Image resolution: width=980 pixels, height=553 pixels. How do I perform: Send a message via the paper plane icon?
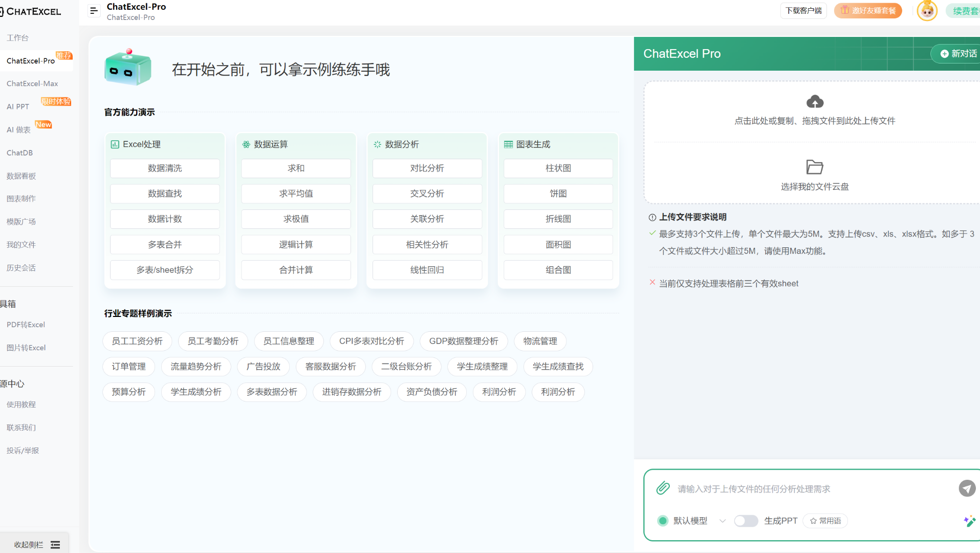tap(967, 488)
